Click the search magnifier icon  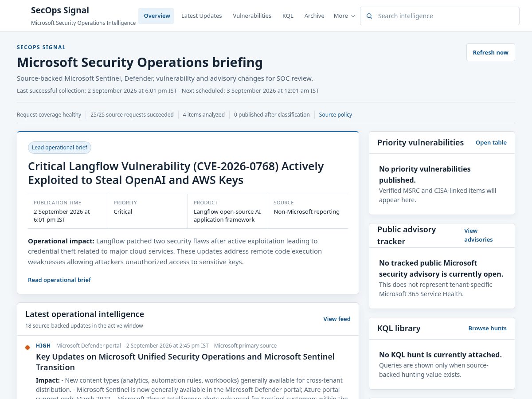click(369, 16)
